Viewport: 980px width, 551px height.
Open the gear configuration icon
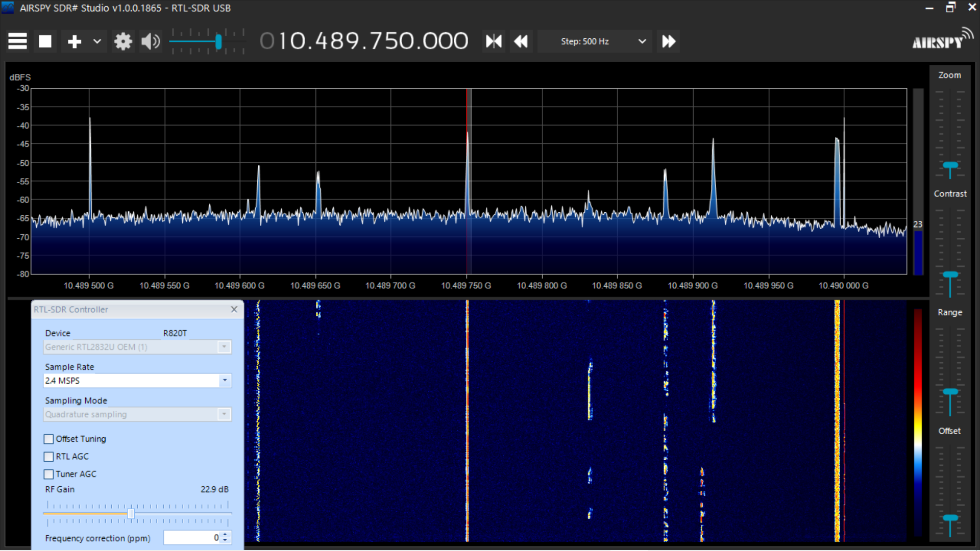click(x=123, y=41)
